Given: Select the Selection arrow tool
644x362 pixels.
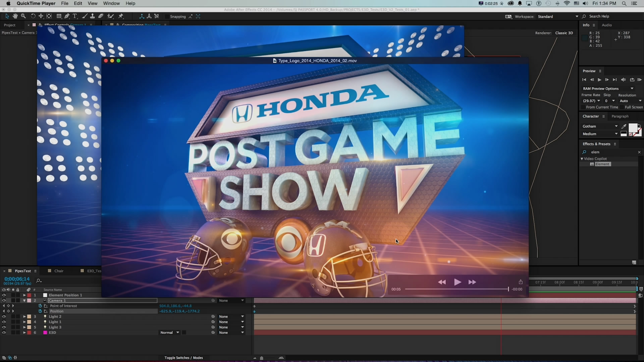Looking at the screenshot, I should (7, 16).
